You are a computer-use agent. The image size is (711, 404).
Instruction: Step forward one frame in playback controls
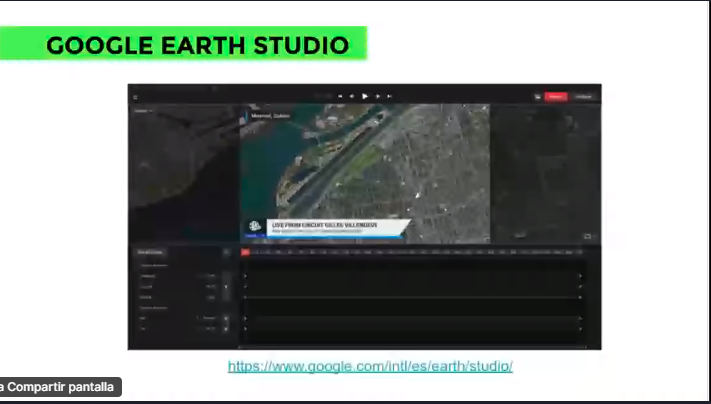coord(378,96)
